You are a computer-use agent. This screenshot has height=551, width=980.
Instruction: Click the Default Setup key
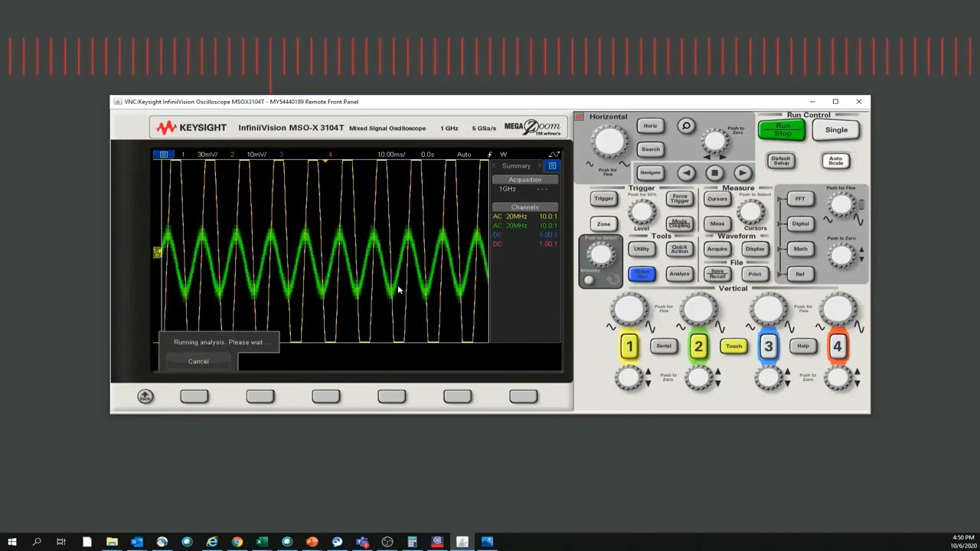click(x=781, y=161)
